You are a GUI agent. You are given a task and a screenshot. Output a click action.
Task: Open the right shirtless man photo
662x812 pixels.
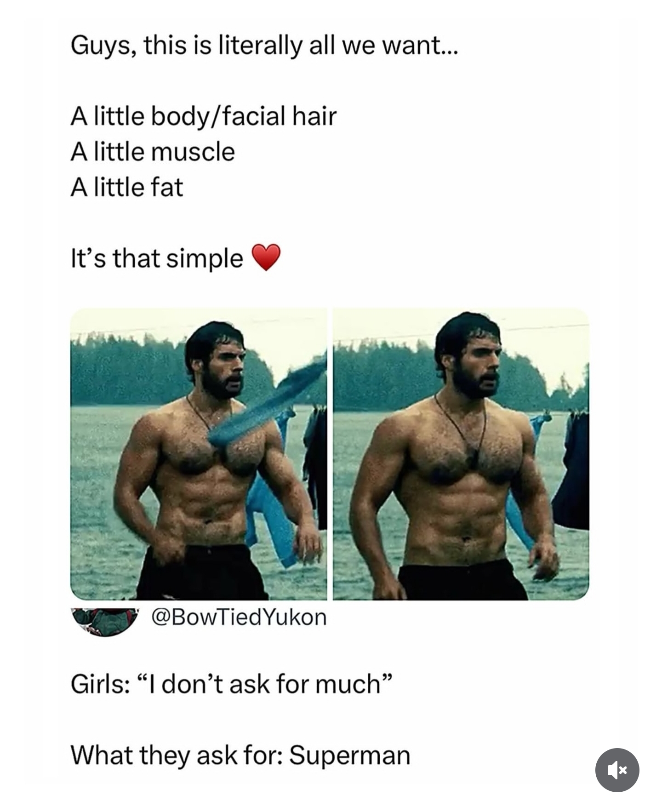coord(461,454)
